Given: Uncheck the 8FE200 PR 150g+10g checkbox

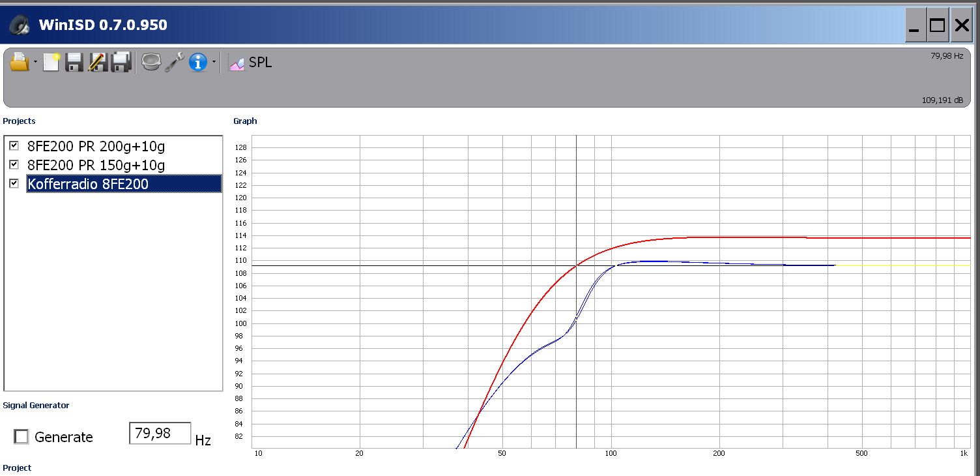Looking at the screenshot, I should (14, 164).
